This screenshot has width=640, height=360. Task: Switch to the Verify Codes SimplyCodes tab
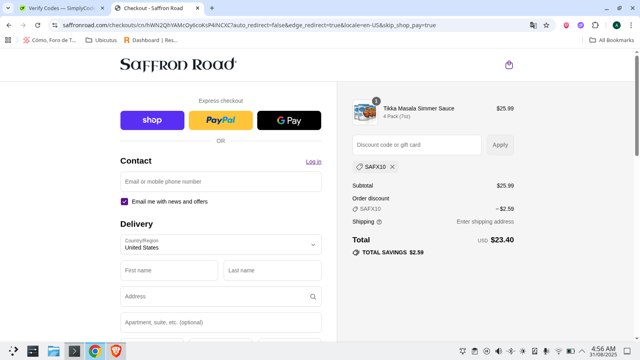click(62, 8)
